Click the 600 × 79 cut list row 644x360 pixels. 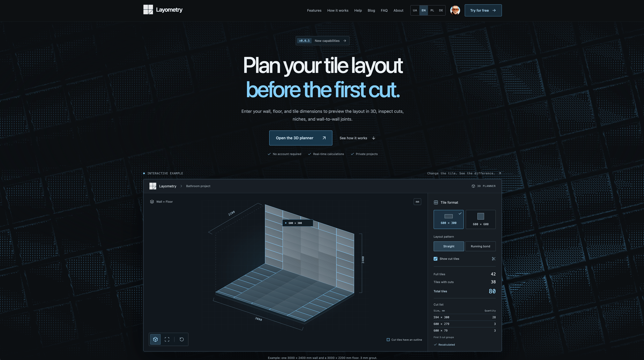click(x=465, y=331)
